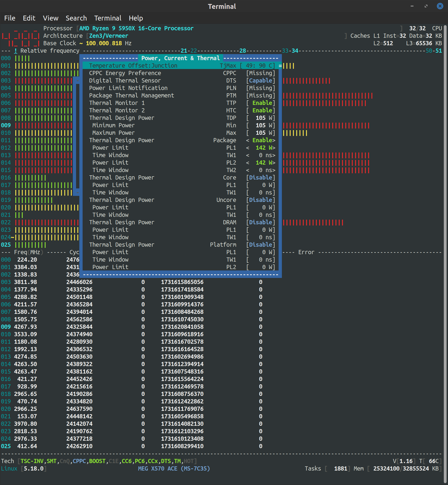Screen dimensions: 448x485
Task: Click the exclamation mark near Relative frequency
Action: [x=15, y=51]
